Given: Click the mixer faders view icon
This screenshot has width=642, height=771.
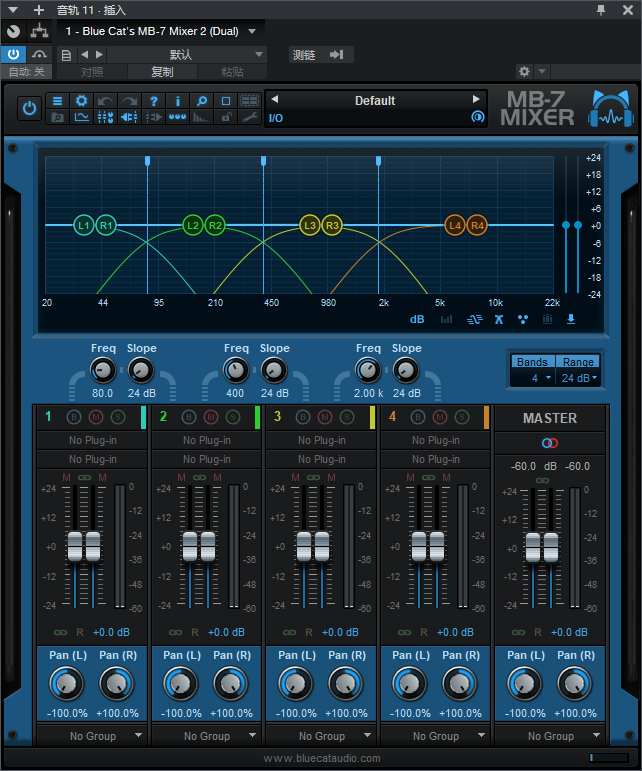Looking at the screenshot, I should pyautogui.click(x=105, y=117).
